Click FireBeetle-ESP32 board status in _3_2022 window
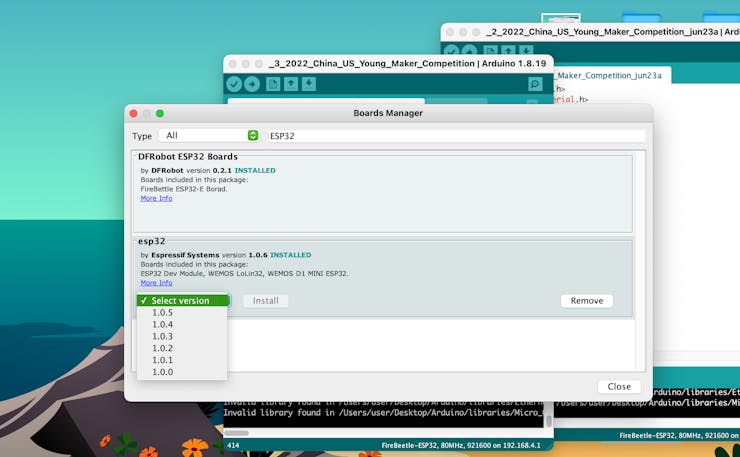740x457 pixels. 461,445
